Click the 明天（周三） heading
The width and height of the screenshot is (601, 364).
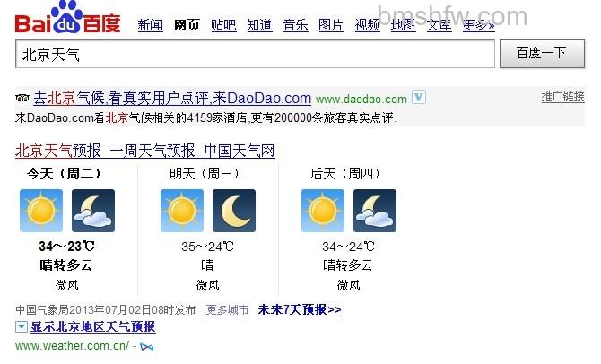[205, 174]
